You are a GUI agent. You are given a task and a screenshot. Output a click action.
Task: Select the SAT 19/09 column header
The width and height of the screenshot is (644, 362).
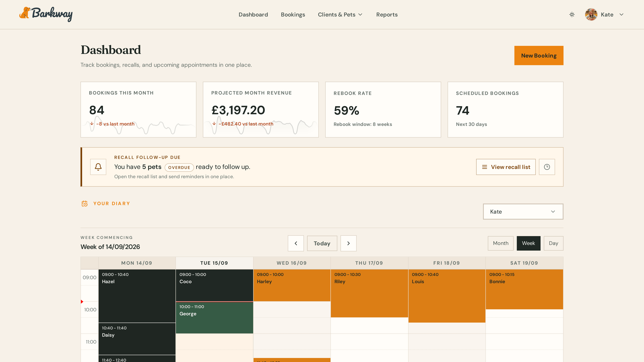point(524,263)
